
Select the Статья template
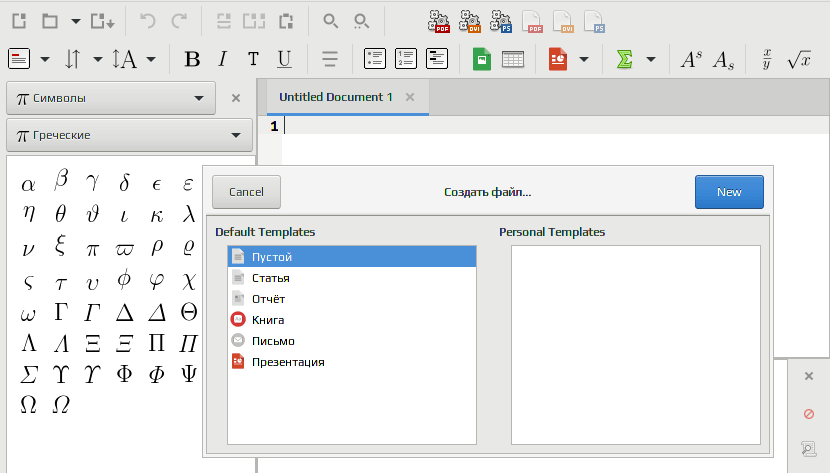[352, 278]
